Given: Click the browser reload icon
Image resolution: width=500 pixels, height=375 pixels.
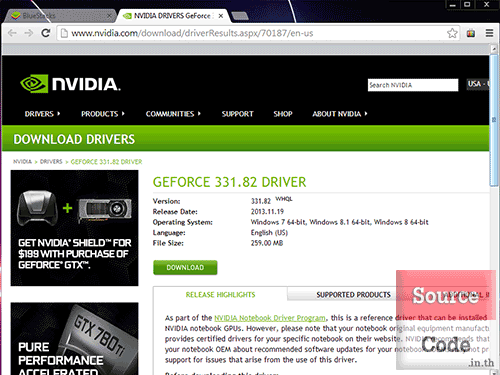Looking at the screenshot, I should [46, 33].
